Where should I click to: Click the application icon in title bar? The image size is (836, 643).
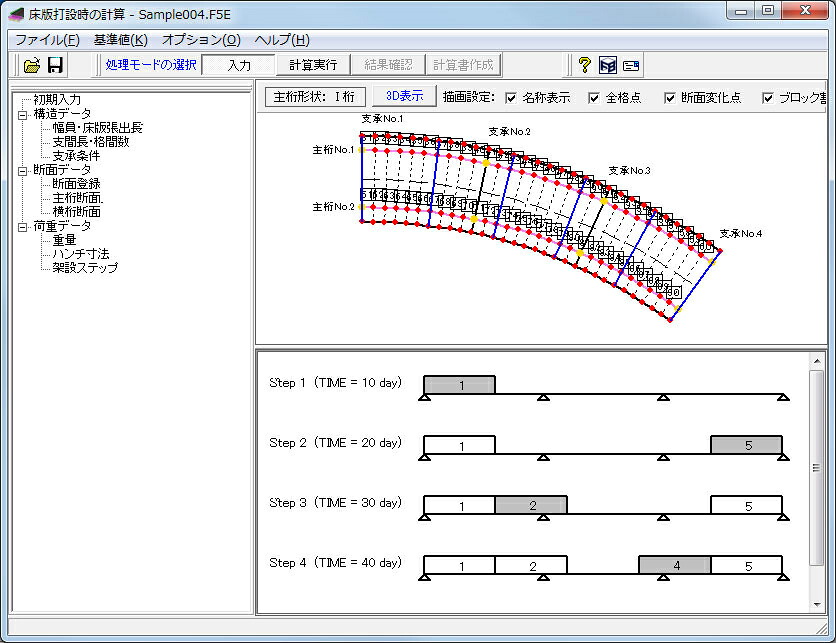(16, 14)
